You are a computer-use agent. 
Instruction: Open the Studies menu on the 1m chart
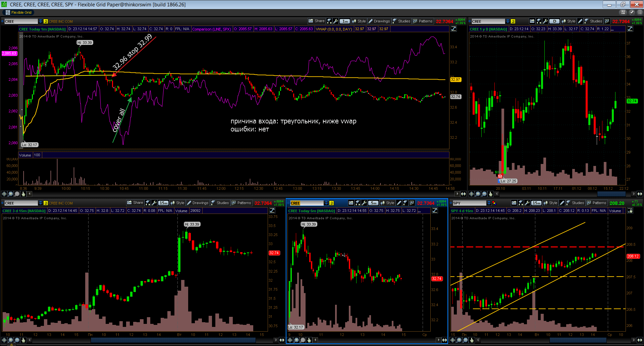[x=401, y=21]
